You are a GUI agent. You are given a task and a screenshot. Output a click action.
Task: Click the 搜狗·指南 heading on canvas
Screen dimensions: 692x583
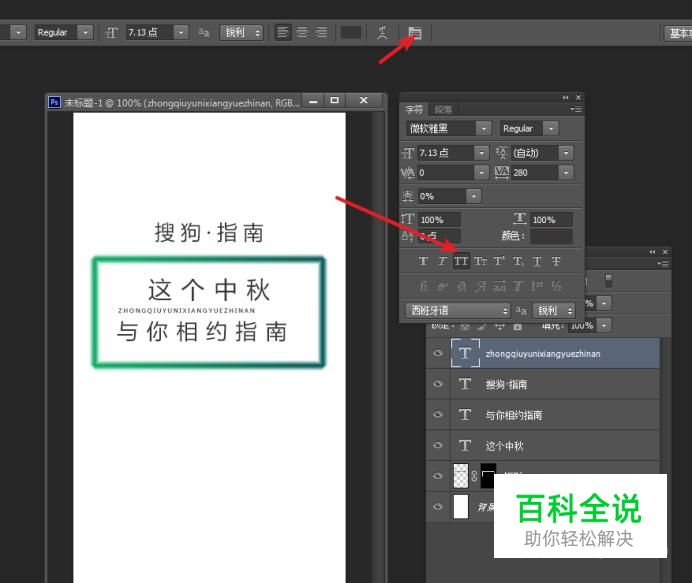point(209,233)
